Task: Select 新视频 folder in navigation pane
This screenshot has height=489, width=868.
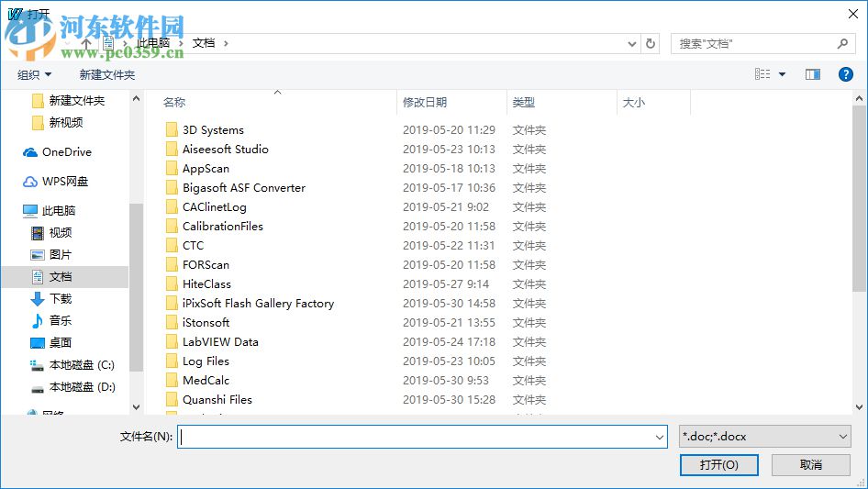Action: [58, 122]
